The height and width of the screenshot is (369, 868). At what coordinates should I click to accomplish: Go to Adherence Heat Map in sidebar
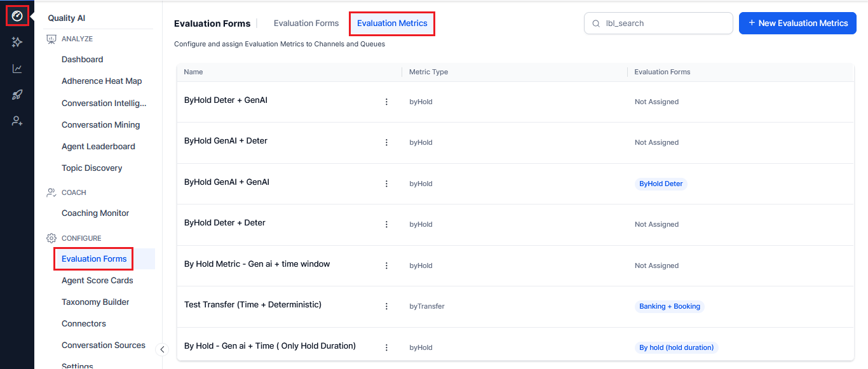tap(102, 81)
